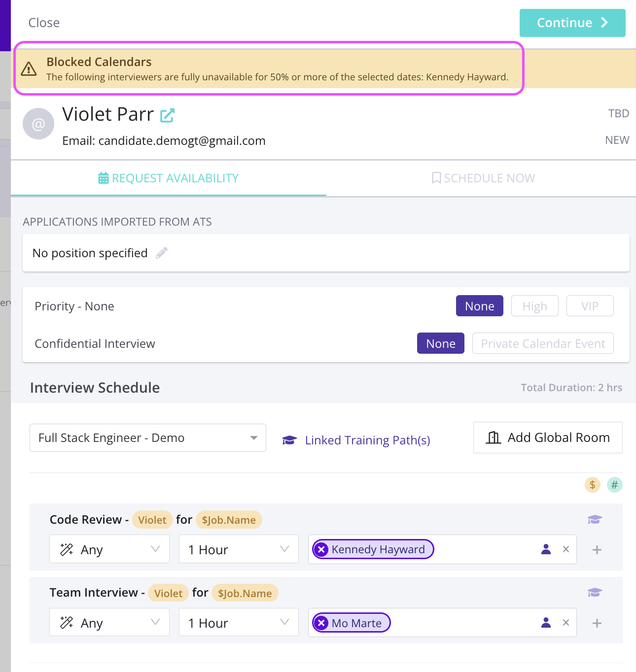Open Linked Training Path(s)

367,440
